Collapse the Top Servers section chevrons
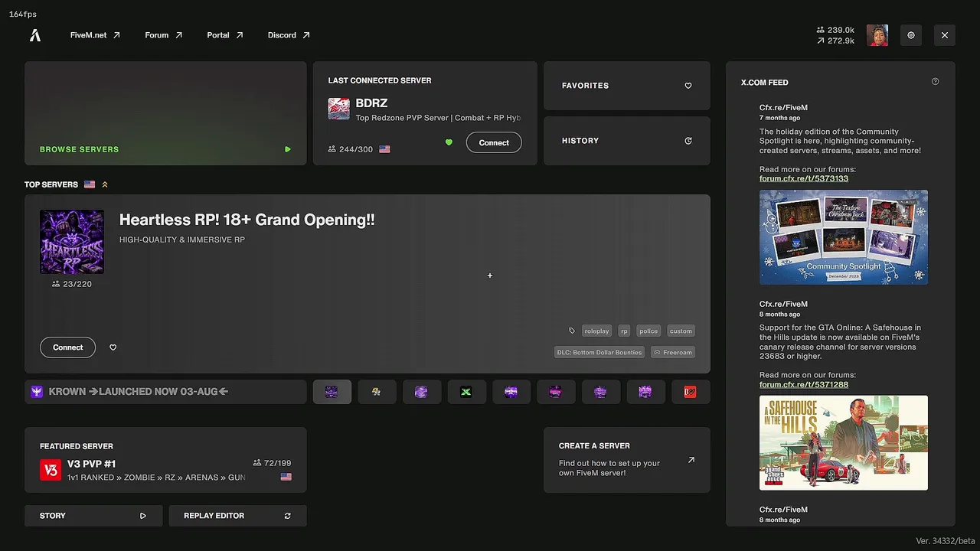This screenshot has width=980, height=551. tap(105, 184)
